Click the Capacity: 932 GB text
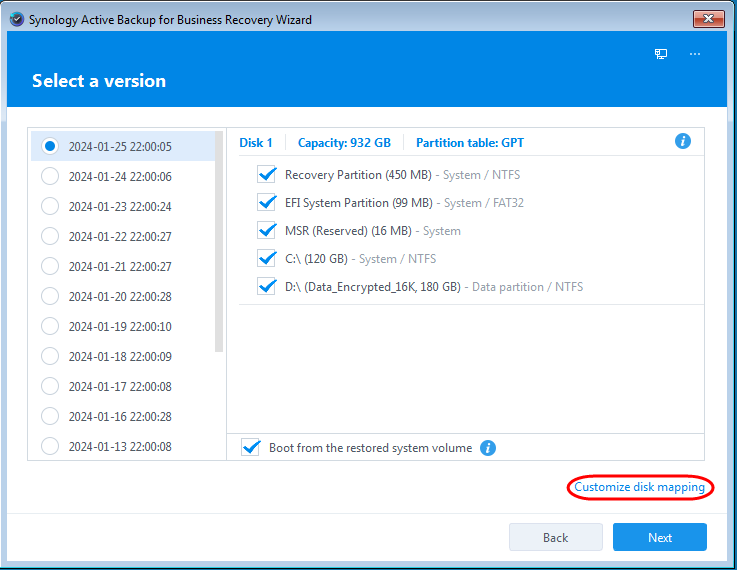The height and width of the screenshot is (570, 737). coord(344,143)
